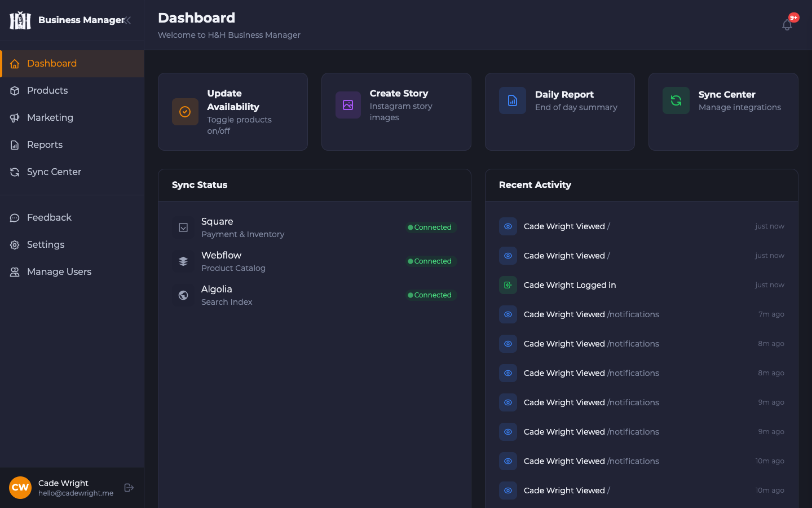Open the Sync Center quick action card
This screenshot has width=812, height=508.
pos(723,112)
